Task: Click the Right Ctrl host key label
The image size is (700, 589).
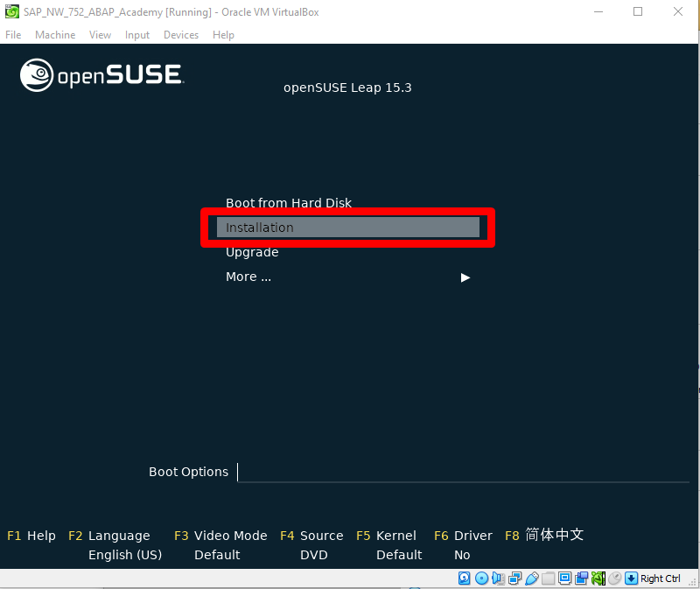Action: point(661,578)
